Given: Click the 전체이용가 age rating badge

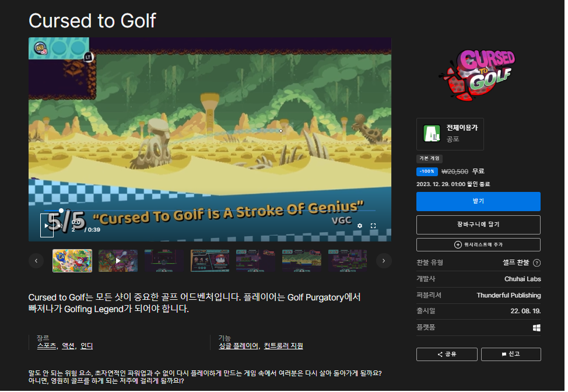Looking at the screenshot, I should click(450, 134).
